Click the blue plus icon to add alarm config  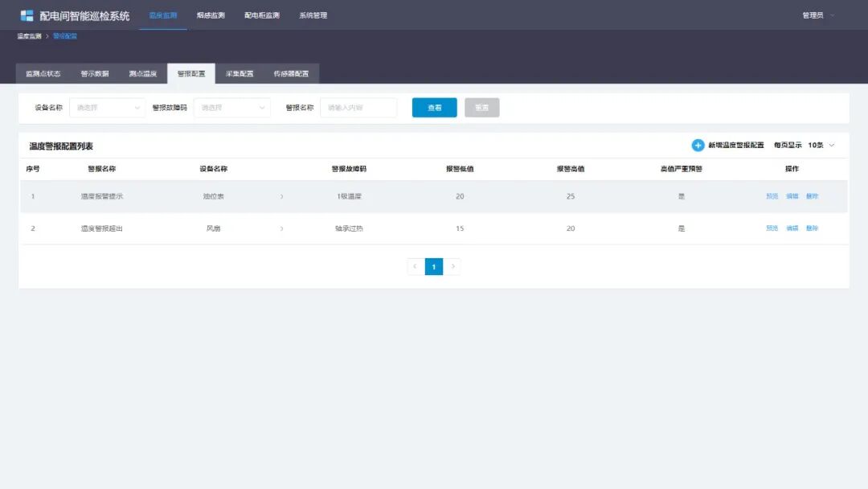point(698,145)
